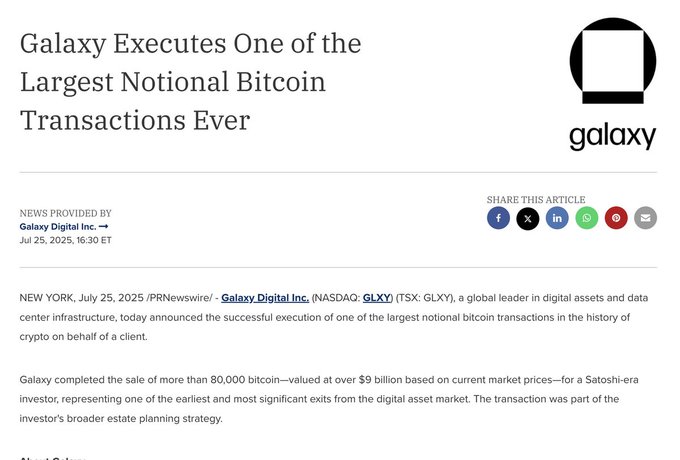The image size is (680, 460).
Task: Share the article through WhatsApp
Action: point(587,218)
